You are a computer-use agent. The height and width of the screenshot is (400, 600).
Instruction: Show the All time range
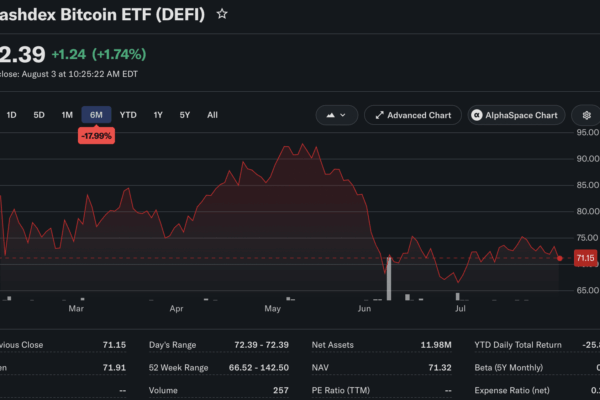pyautogui.click(x=212, y=115)
